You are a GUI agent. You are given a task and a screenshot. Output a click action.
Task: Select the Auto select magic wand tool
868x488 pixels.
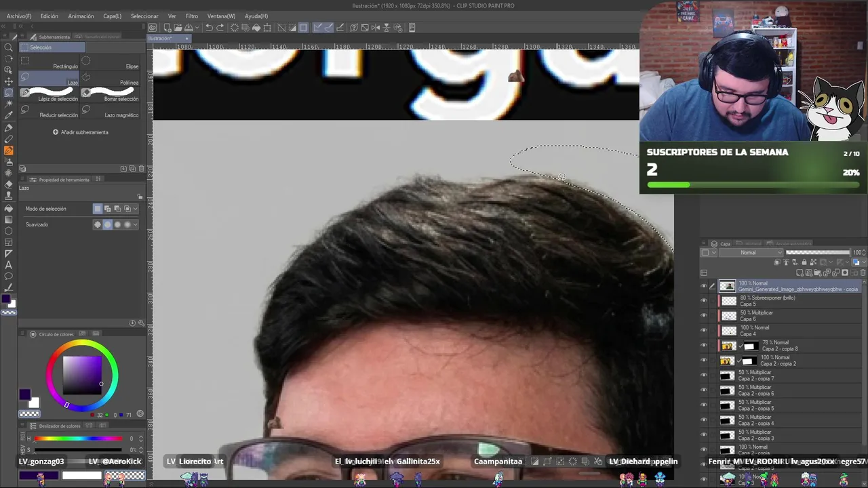(x=8, y=104)
